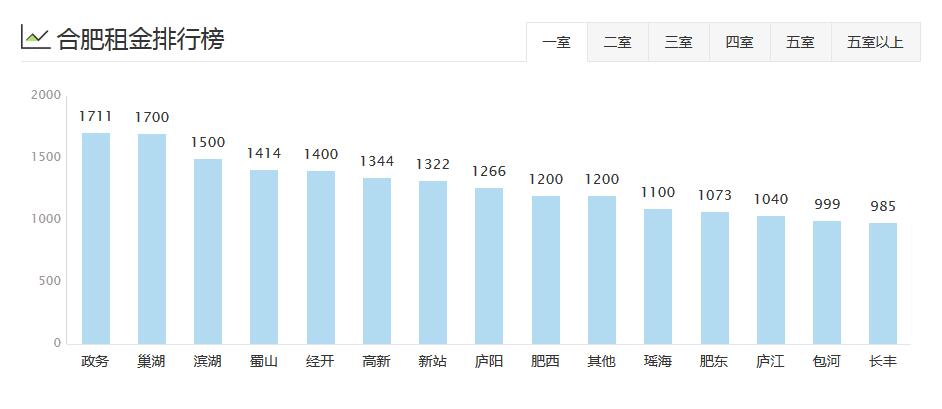Click the bar for 瑶海
The image size is (942, 409).
tap(658, 277)
